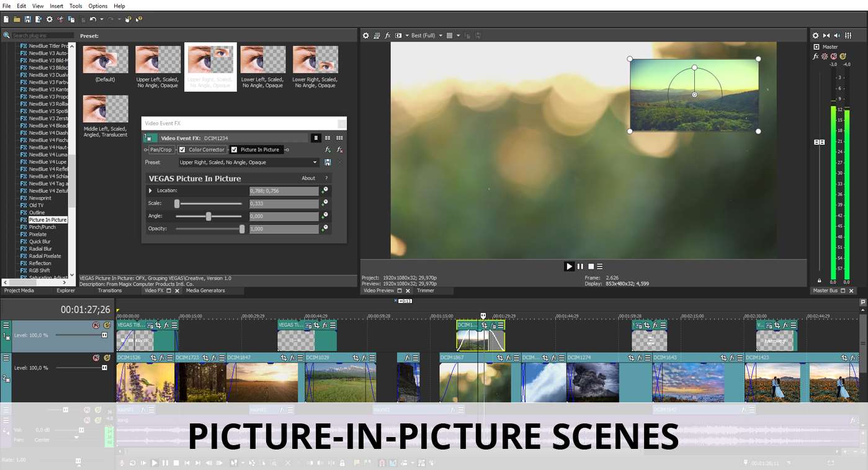Image resolution: width=868 pixels, height=470 pixels.
Task: Click the video output FX icon in preview
Action: coord(388,35)
